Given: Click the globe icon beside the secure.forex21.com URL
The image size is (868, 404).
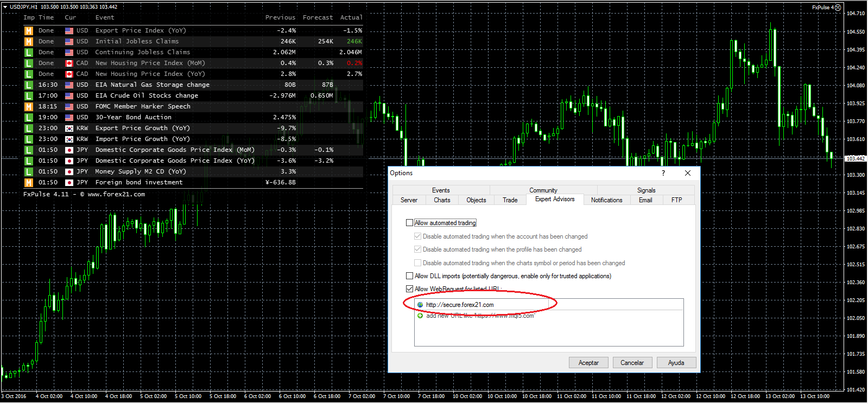Looking at the screenshot, I should (x=420, y=305).
